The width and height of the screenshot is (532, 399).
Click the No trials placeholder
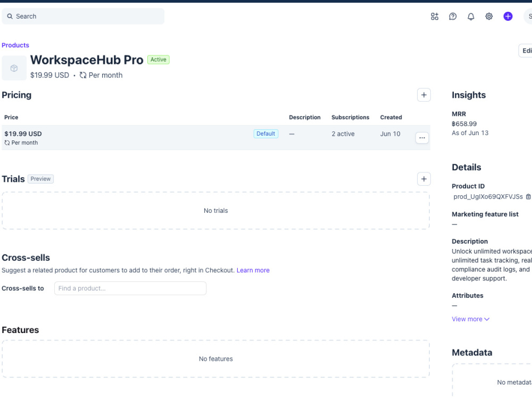[x=216, y=211]
